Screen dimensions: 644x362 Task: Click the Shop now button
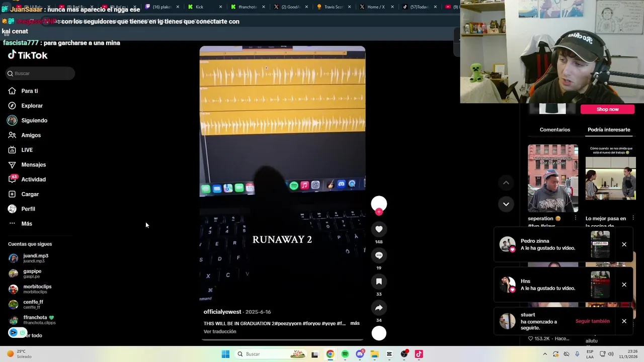click(x=608, y=109)
